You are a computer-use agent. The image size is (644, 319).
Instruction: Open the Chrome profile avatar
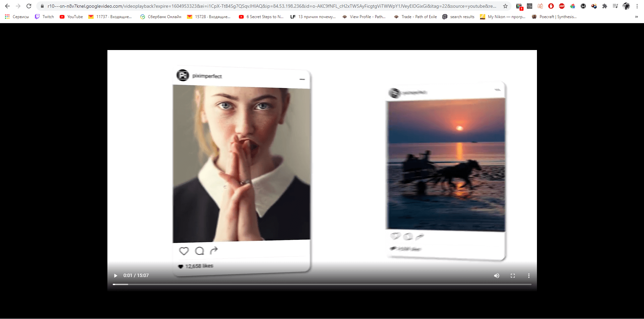point(626,6)
